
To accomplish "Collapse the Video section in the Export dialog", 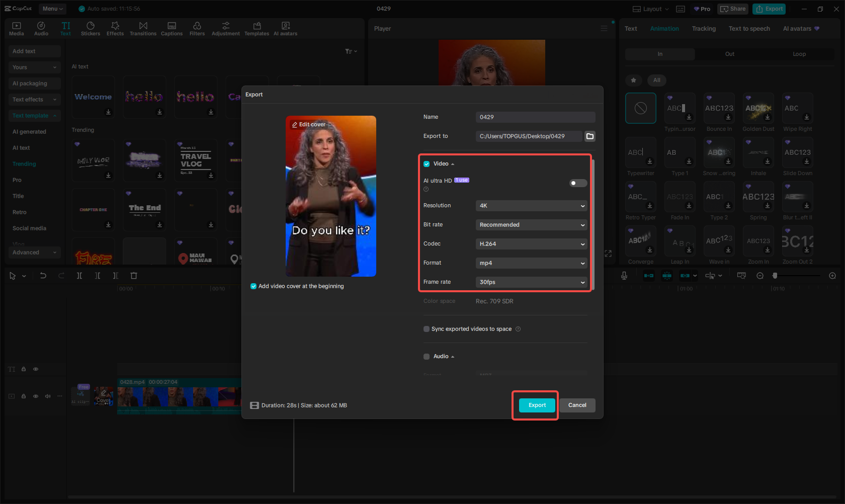I will click(452, 163).
